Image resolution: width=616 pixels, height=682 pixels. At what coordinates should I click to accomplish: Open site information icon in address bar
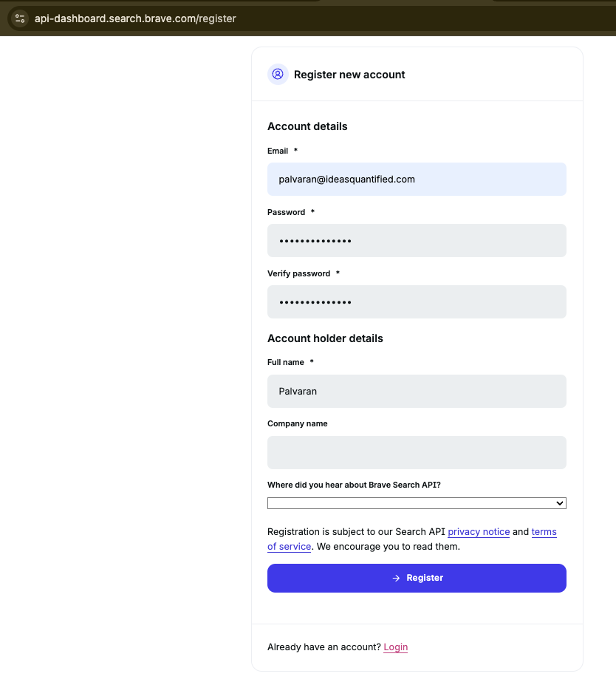19,18
